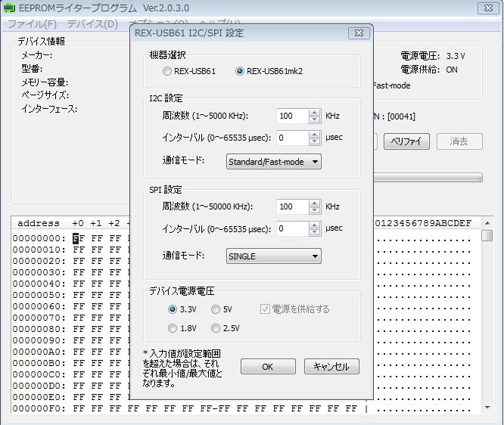Screen dimensions: 504x425
Task: Click the I2C frequency input field
Action: (x=293, y=116)
